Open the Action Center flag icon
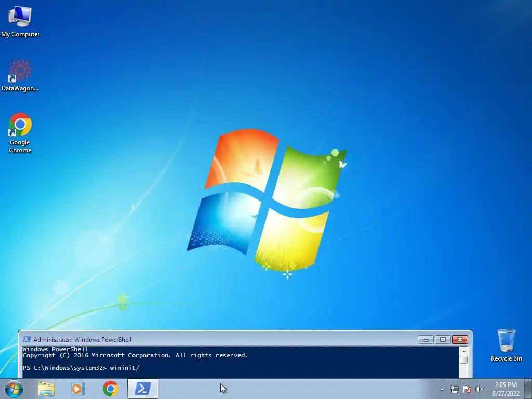 (467, 389)
